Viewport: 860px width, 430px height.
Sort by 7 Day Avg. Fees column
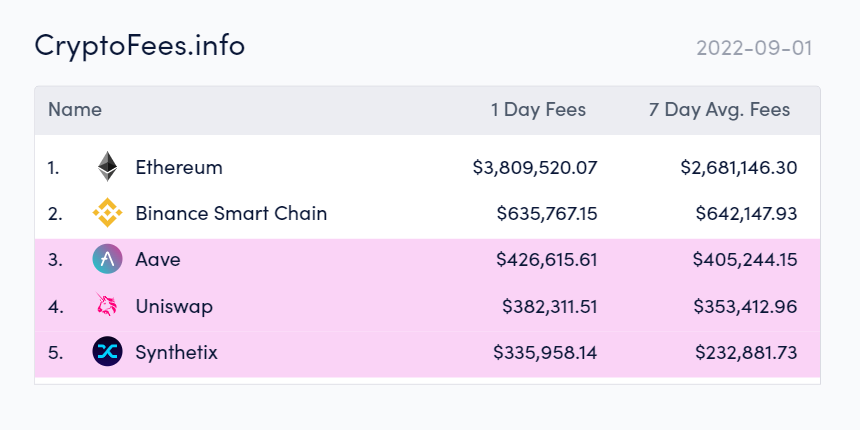point(719,110)
